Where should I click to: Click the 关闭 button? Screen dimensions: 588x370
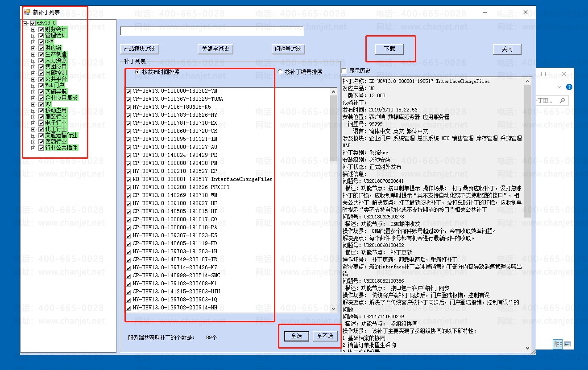[507, 49]
